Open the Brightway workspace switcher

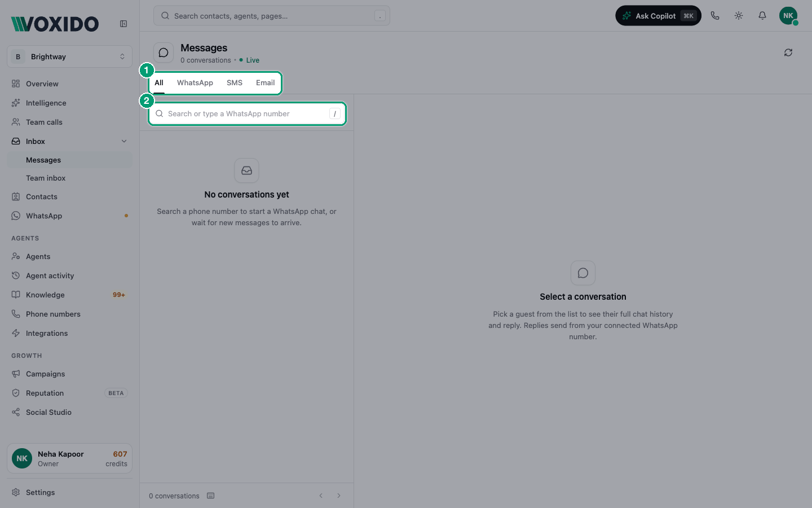pyautogui.click(x=69, y=56)
